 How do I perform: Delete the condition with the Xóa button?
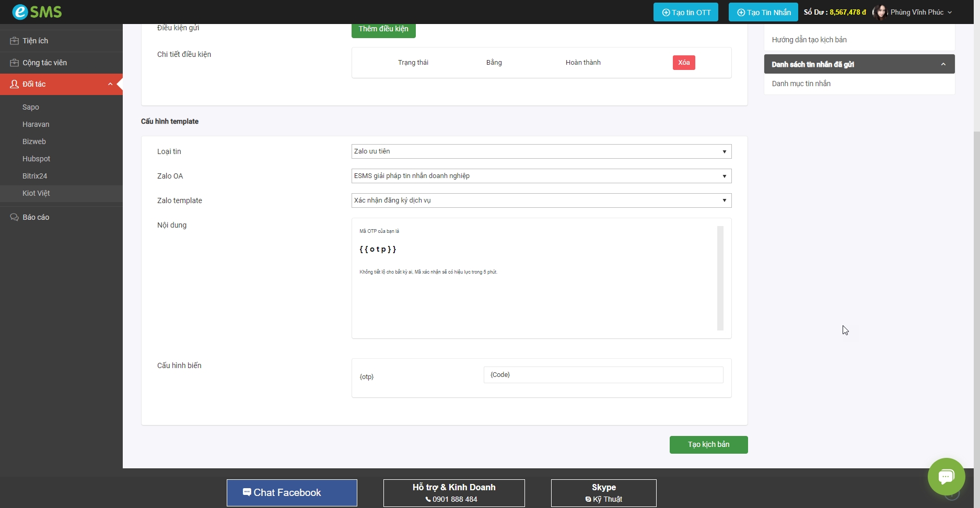click(683, 63)
